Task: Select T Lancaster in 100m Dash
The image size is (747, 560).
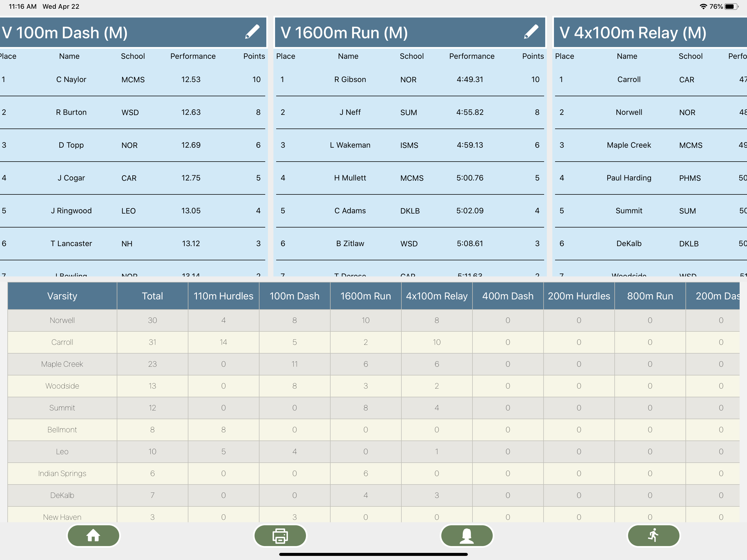Action: click(x=71, y=243)
